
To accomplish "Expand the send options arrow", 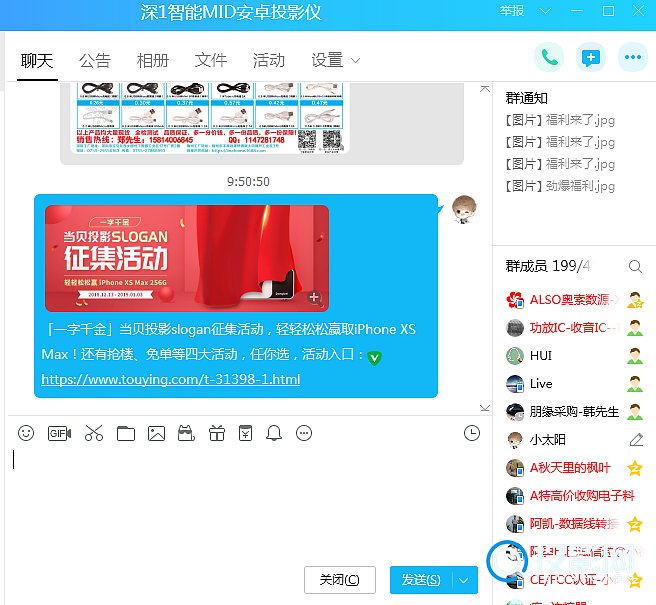I will pyautogui.click(x=464, y=580).
